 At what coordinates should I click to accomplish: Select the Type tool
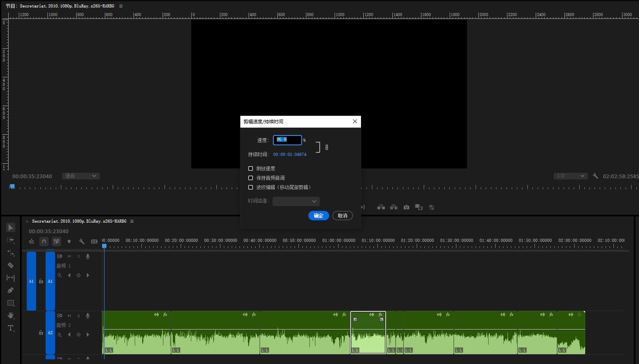click(11, 328)
